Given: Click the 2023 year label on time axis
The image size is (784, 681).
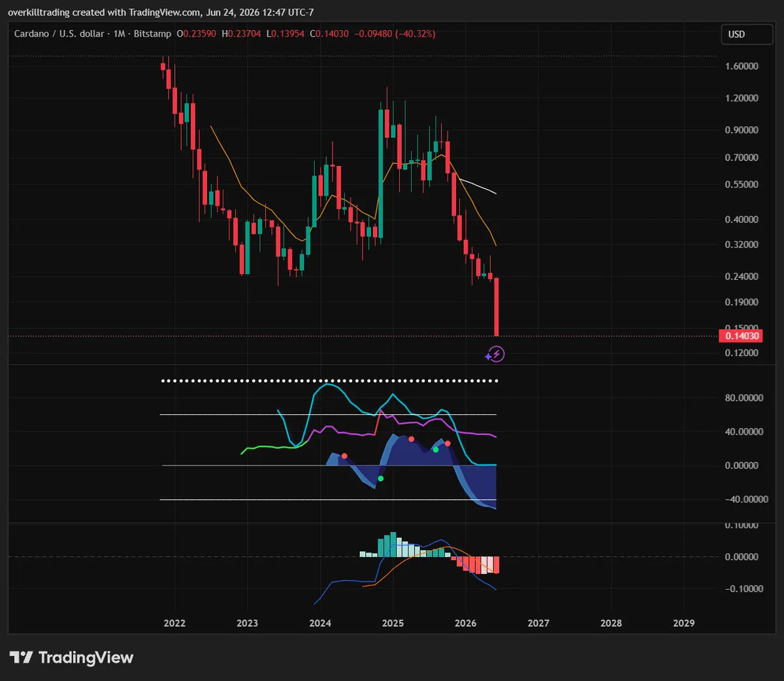Looking at the screenshot, I should click(248, 623).
